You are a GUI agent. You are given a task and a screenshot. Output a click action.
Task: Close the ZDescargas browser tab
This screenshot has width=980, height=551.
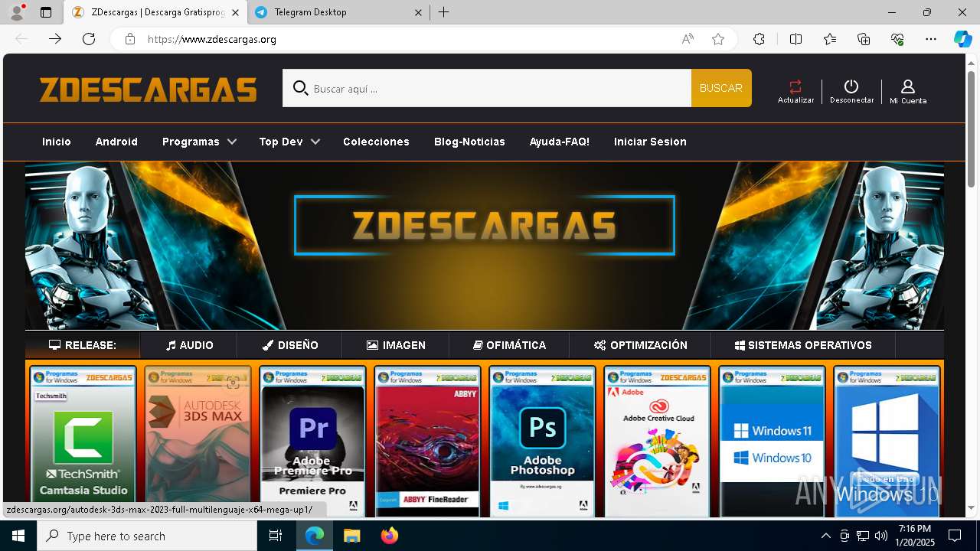[235, 12]
